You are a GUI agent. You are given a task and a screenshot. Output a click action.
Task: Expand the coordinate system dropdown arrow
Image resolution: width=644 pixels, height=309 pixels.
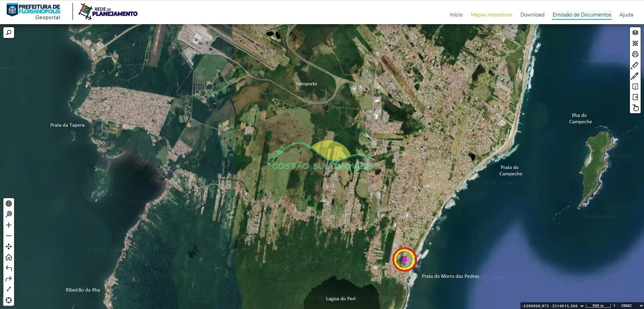coord(582,306)
